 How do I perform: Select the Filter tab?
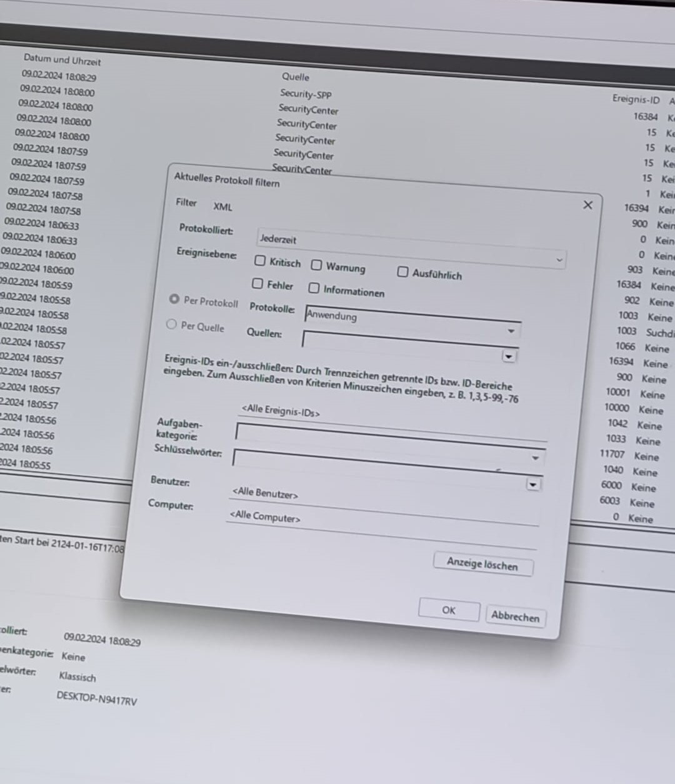click(x=186, y=203)
